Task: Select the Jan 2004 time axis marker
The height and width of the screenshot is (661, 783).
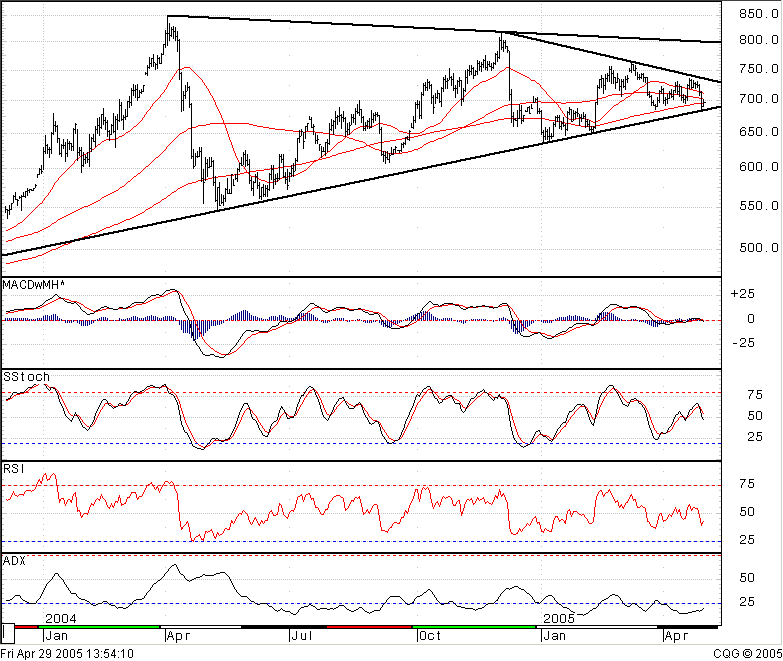Action: [57, 635]
